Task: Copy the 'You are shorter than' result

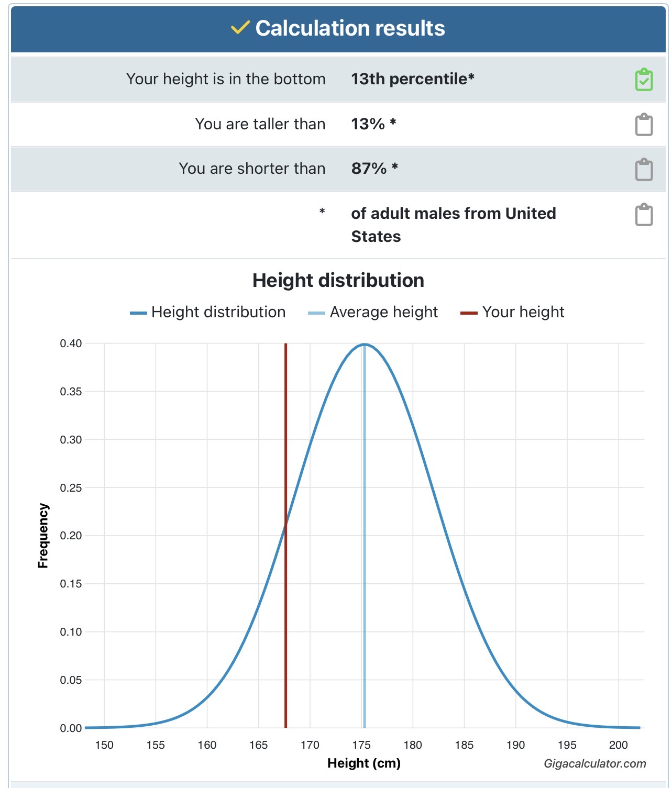Action: [x=644, y=170]
